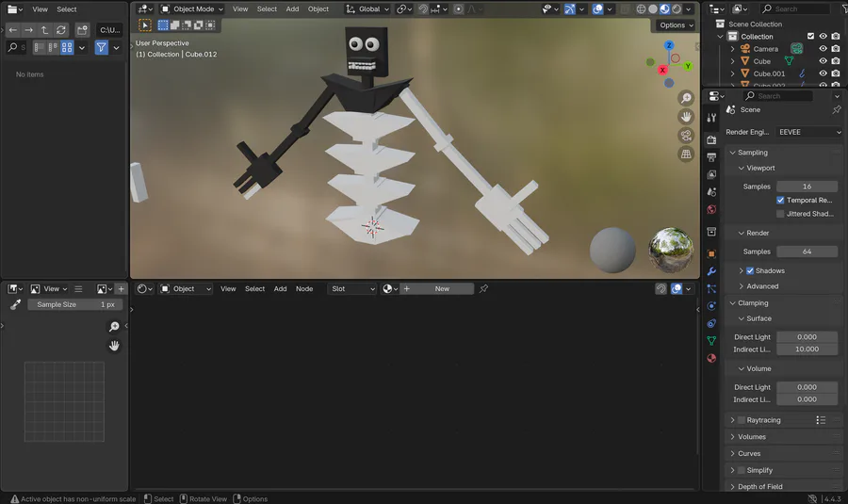
Task: Switch file browser to vertical list display
Action: tap(39, 48)
